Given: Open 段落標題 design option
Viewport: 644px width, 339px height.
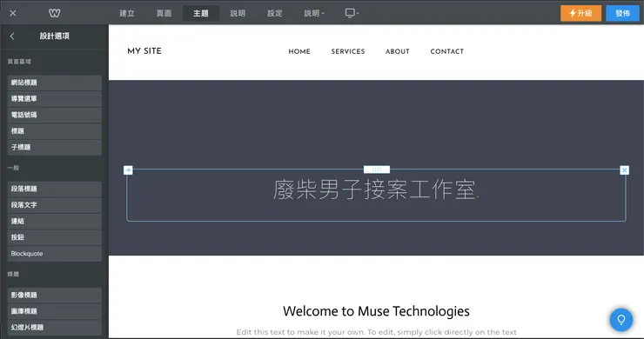Looking at the screenshot, I should (x=54, y=189).
